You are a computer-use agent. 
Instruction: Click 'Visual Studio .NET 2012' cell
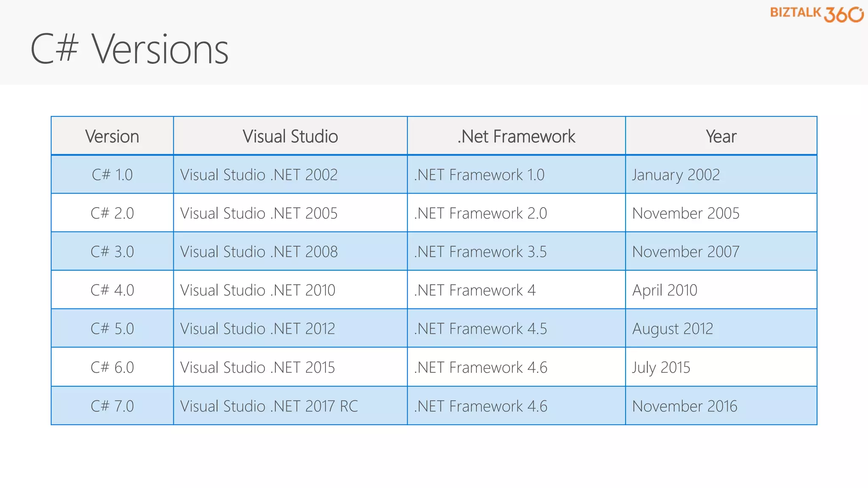[290, 329]
